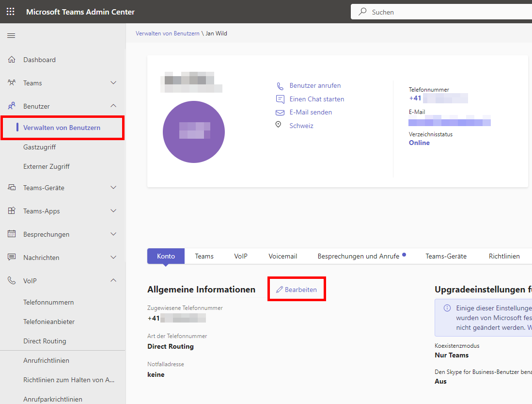The image size is (532, 404).
Task: Collapse the Benutzer section chevron
Action: pos(113,106)
